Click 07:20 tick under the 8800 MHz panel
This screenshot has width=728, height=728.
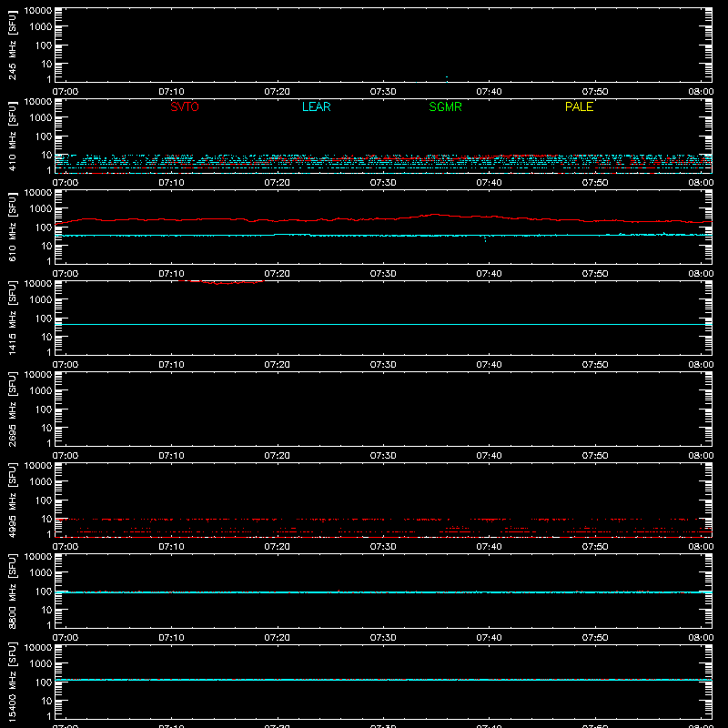point(278,638)
